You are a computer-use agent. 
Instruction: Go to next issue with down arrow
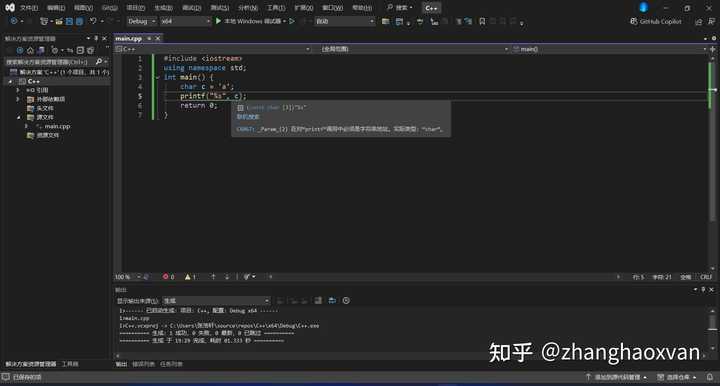point(227,277)
